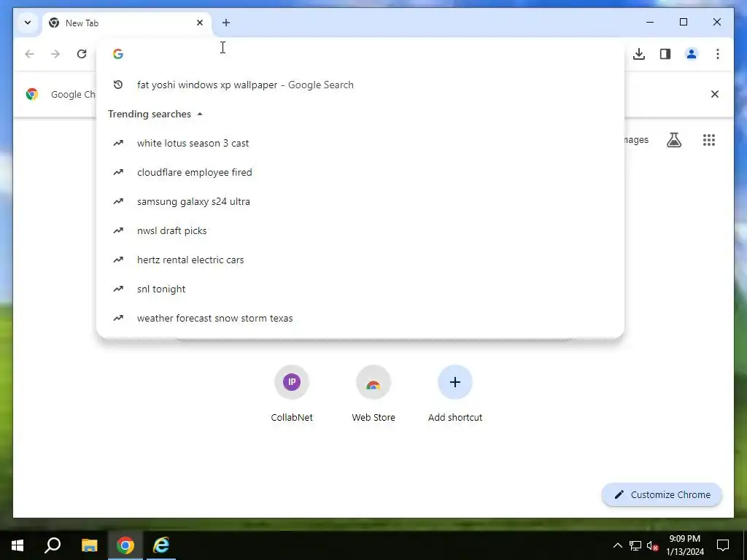Choose white lotus season 3 cast
The image size is (747, 560).
(360, 143)
